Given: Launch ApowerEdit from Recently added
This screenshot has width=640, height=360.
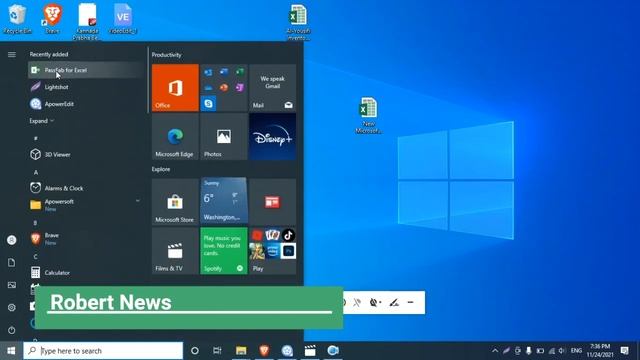Looking at the screenshot, I should (85, 104).
